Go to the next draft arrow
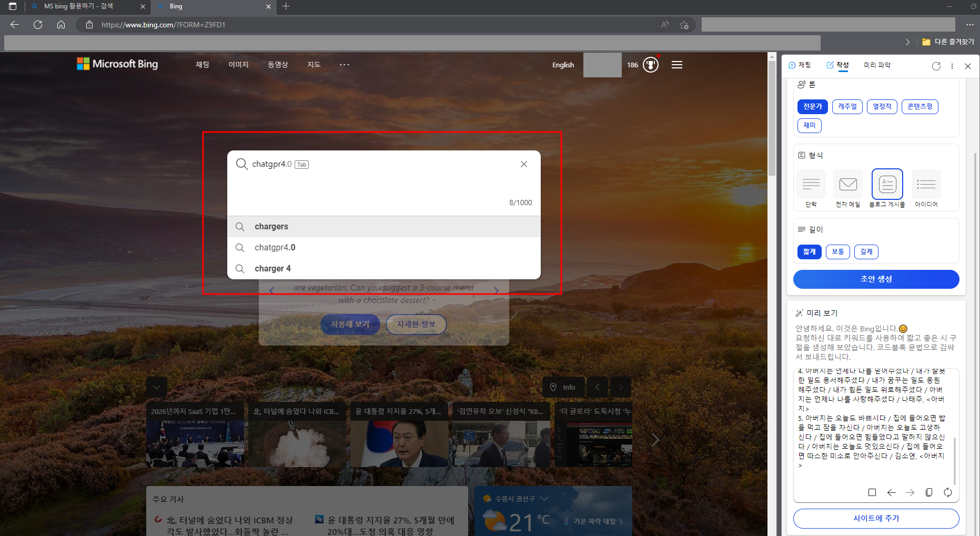Image resolution: width=980 pixels, height=536 pixels. (x=910, y=492)
